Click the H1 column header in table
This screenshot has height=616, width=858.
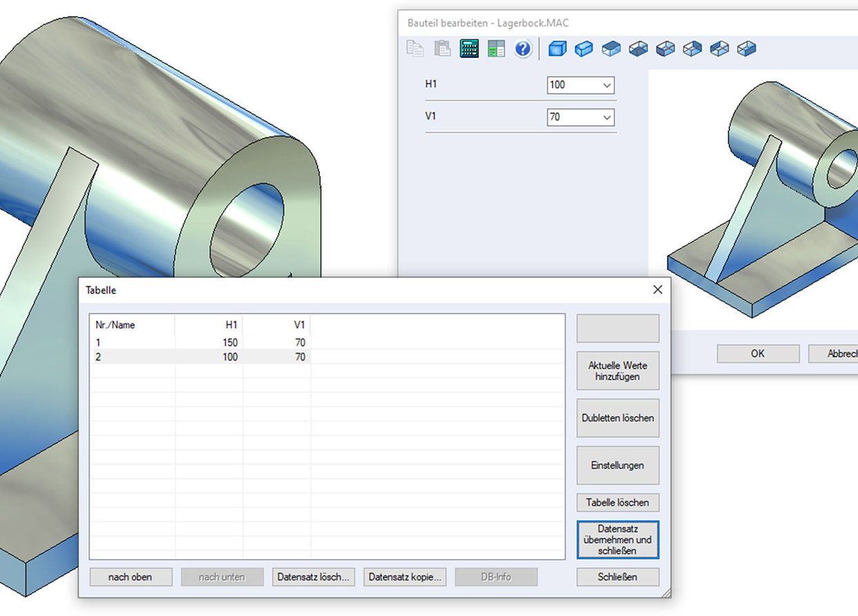click(x=209, y=325)
